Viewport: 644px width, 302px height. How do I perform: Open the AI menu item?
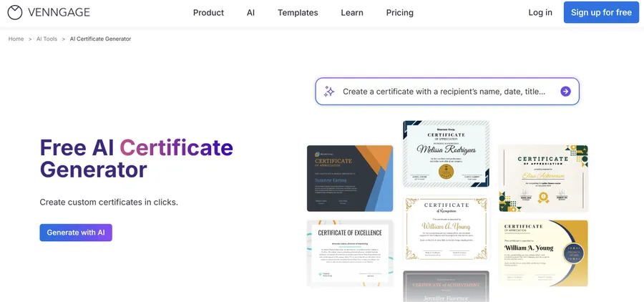250,13
